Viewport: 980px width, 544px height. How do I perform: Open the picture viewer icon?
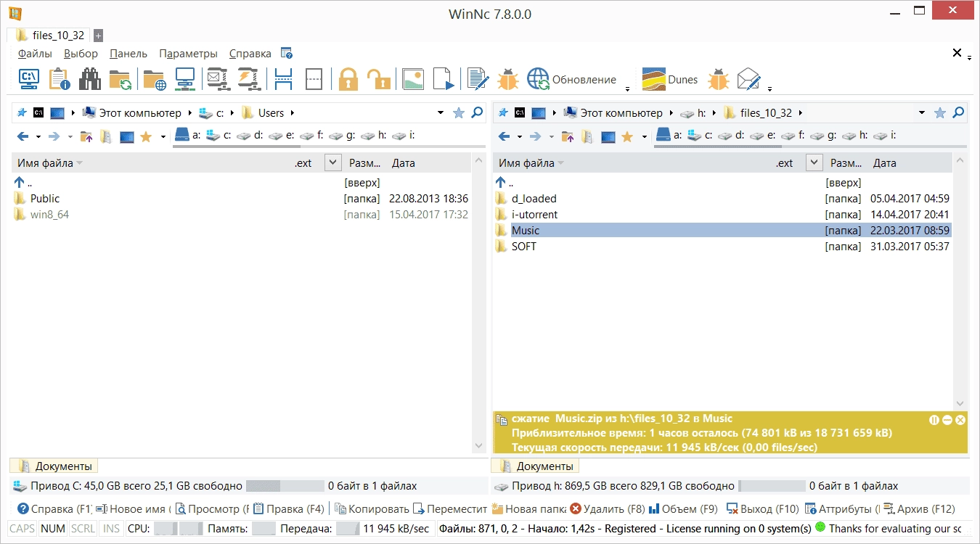pos(413,79)
